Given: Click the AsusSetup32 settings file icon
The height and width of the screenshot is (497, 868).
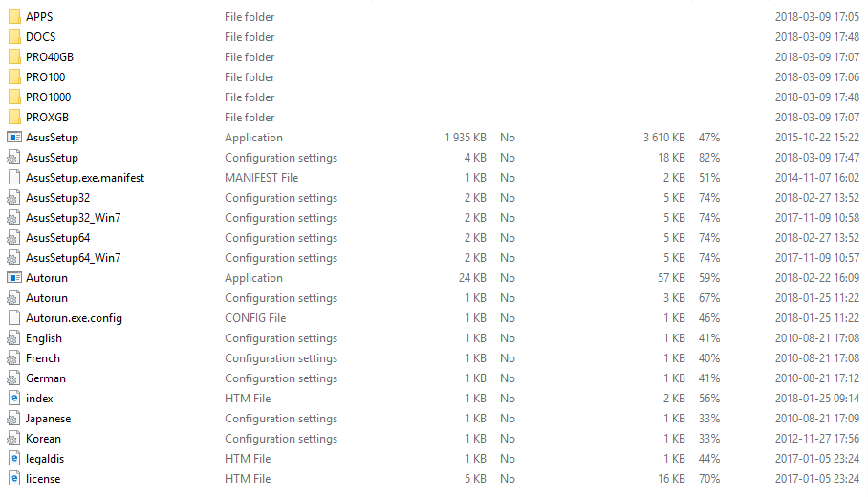Looking at the screenshot, I should 13,198.
